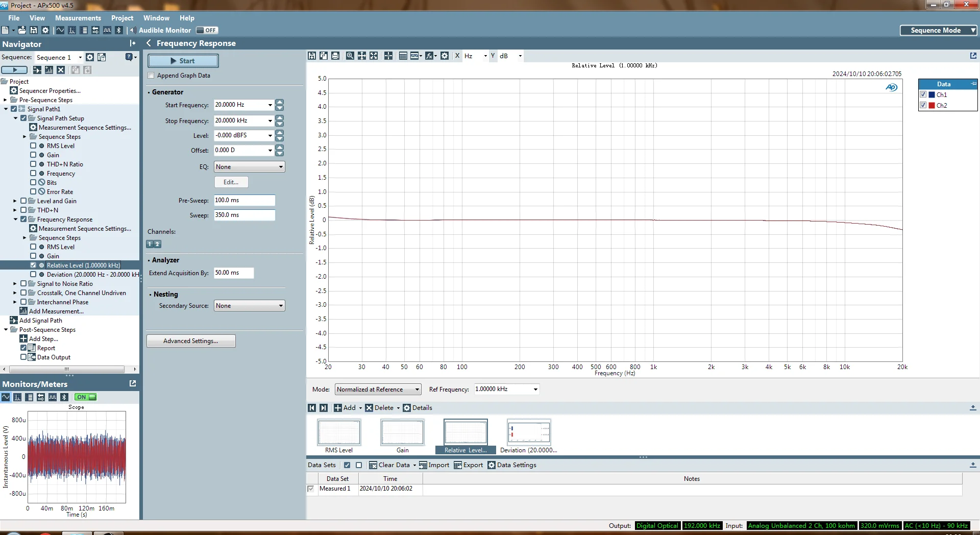
Task: Click the Start measurement button
Action: click(183, 61)
